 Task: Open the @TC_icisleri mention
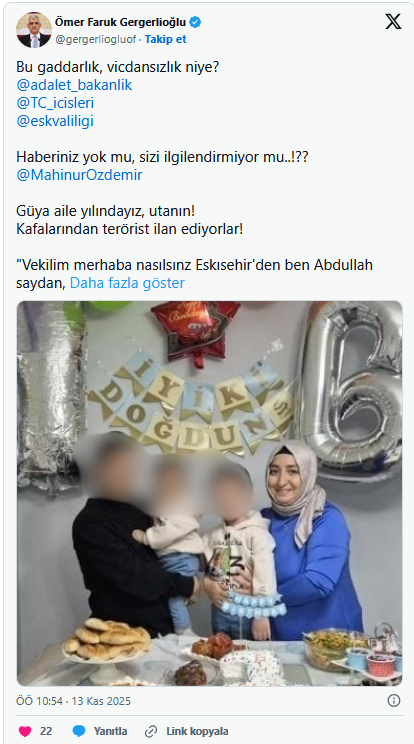(55, 103)
